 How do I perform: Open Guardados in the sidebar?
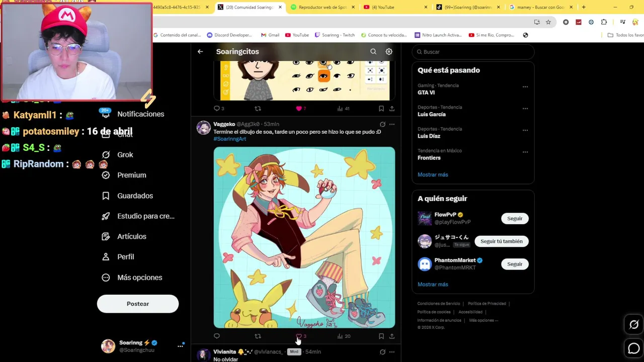[127, 196]
